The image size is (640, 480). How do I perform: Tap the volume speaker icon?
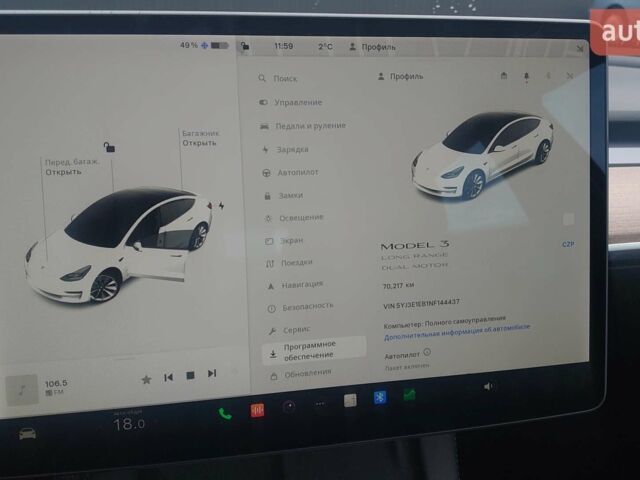click(488, 386)
